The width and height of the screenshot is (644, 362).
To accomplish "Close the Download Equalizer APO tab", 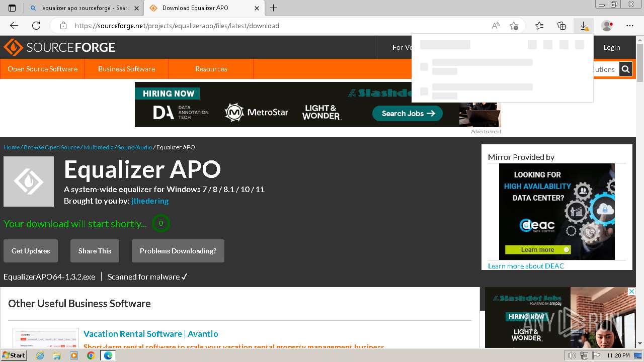I will pos(257,8).
